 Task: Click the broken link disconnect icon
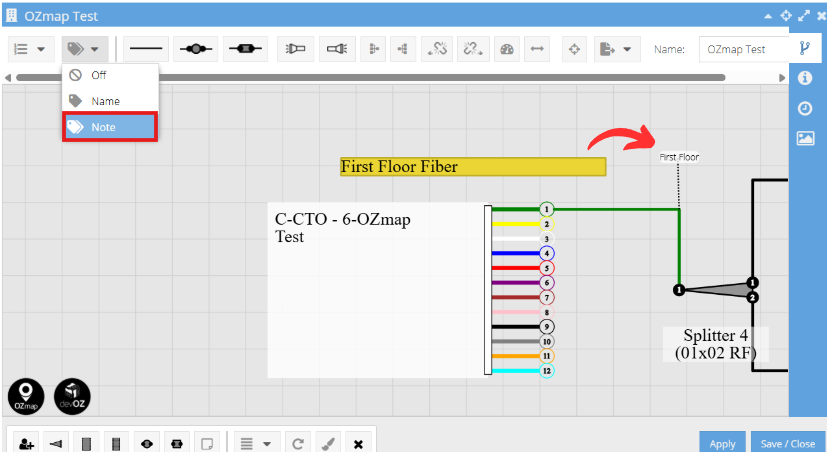[x=437, y=49]
